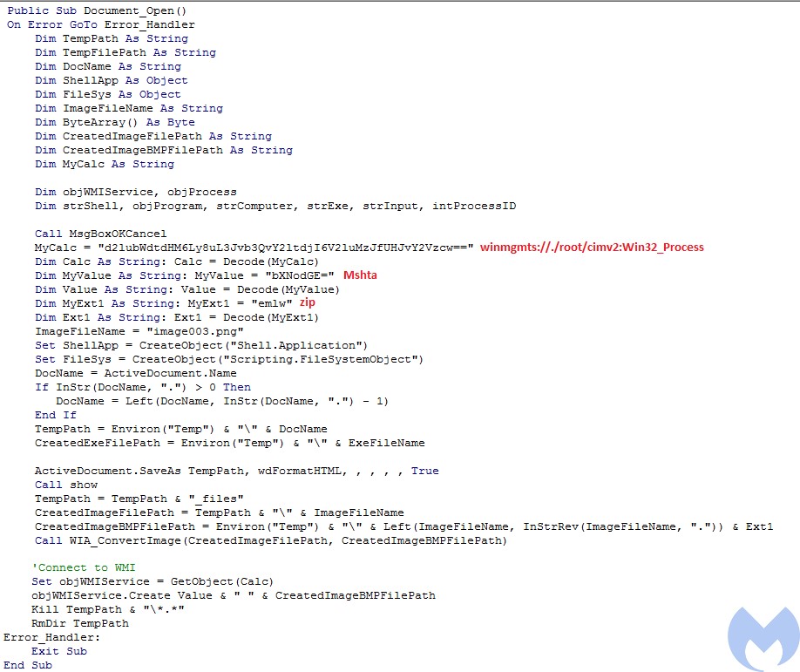Click the "Dim ImageFileName As String" line
Viewport: 800px width, 672px height.
pos(129,108)
